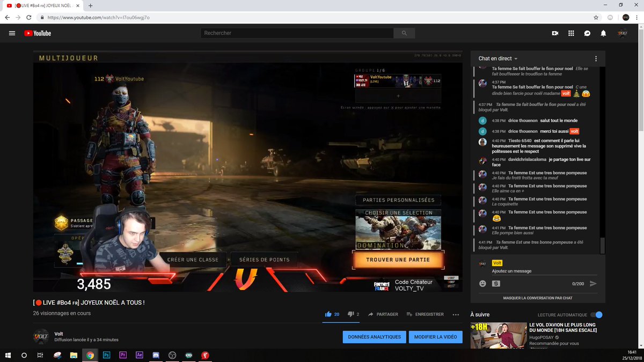Screen dimensions: 644x362
Task: Open the YouTube guide hamburger menu
Action: click(12, 33)
